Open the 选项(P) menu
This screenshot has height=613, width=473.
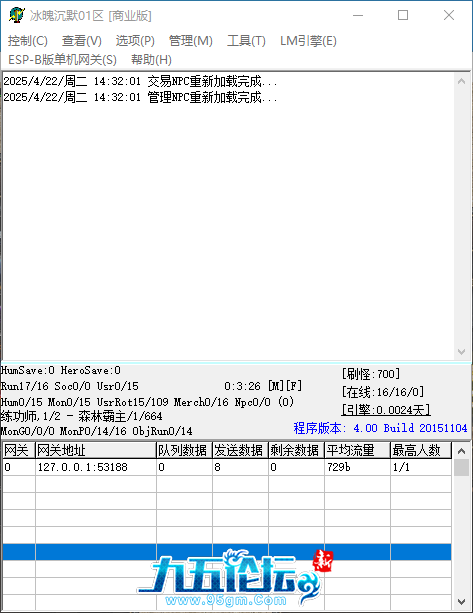[x=135, y=41]
